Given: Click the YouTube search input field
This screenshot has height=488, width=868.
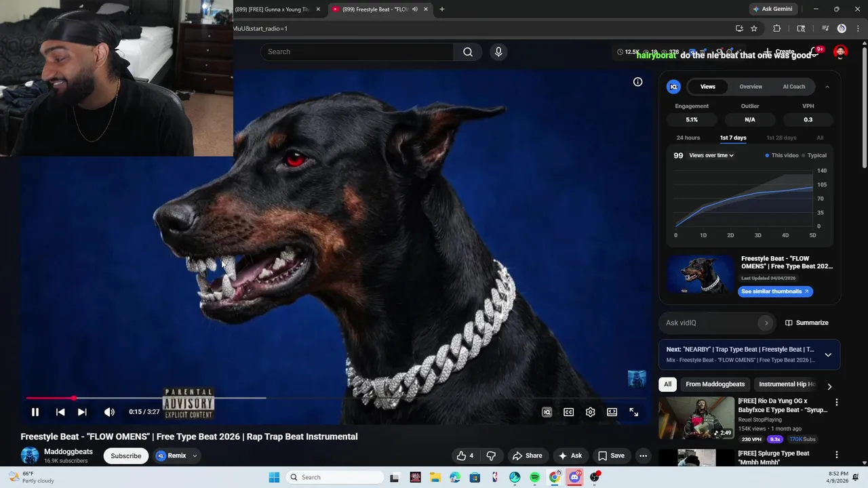Looking at the screenshot, I should (x=357, y=52).
